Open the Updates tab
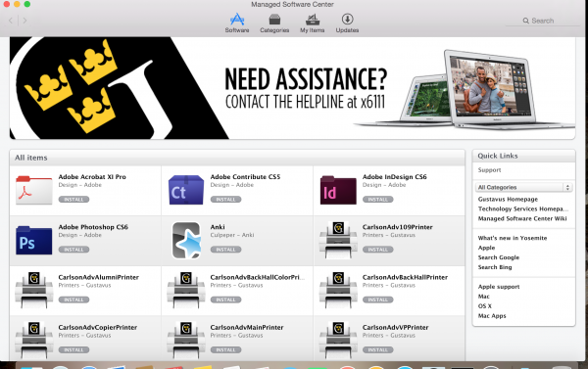The height and width of the screenshot is (369, 588). [347, 23]
